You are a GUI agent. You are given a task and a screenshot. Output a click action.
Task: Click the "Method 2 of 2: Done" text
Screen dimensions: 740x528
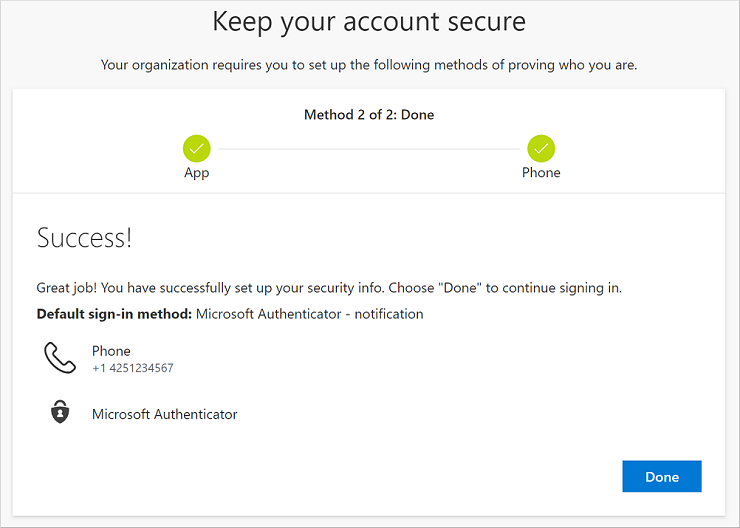click(x=369, y=115)
